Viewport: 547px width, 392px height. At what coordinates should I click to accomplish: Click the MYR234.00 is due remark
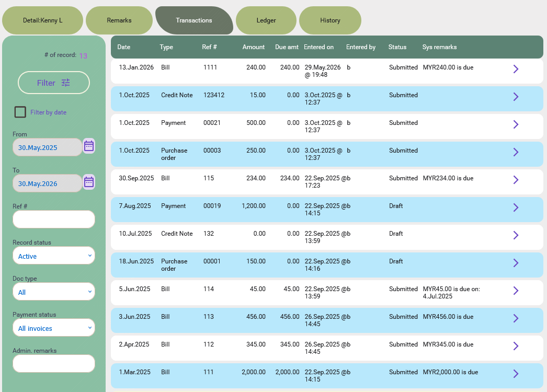(448, 178)
